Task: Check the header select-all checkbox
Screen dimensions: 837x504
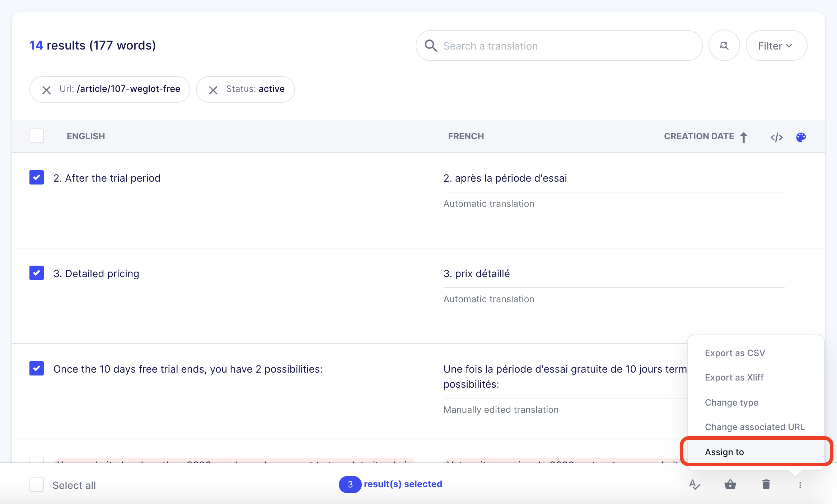Action: 37,136
